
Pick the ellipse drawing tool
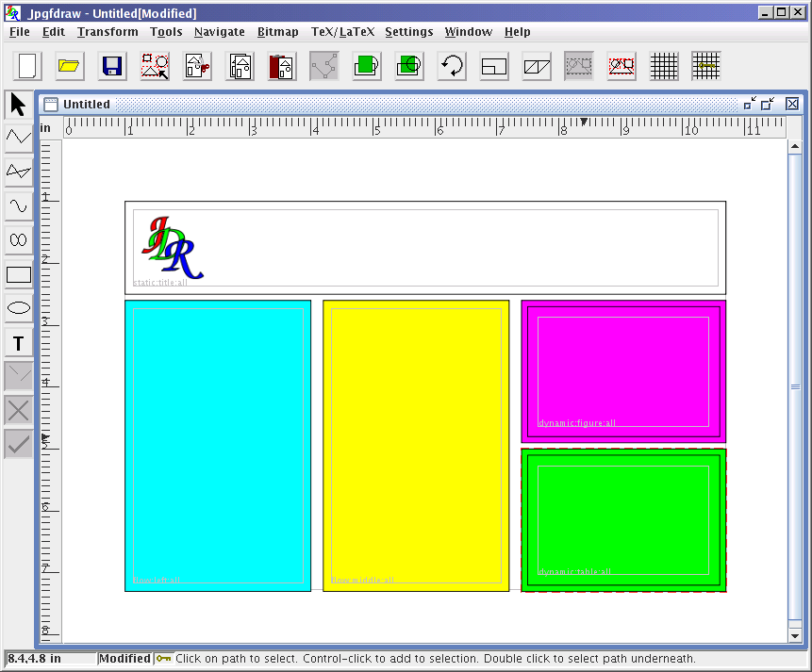point(17,307)
